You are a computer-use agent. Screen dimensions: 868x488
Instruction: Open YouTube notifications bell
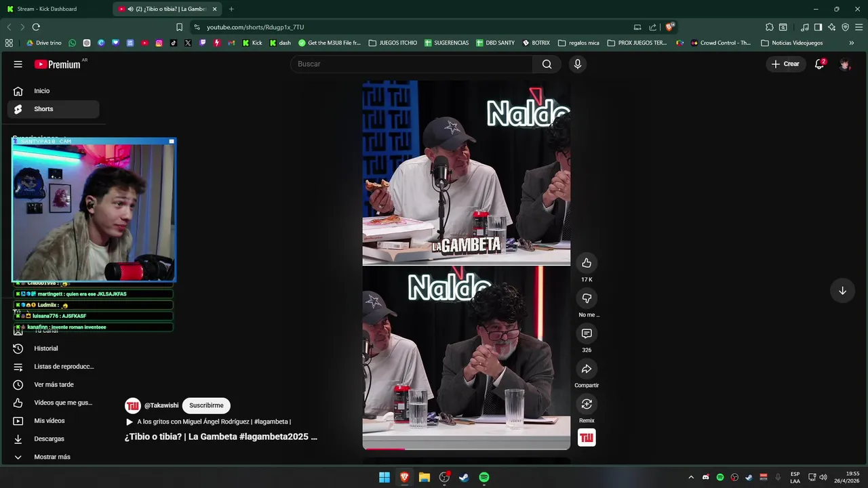pyautogui.click(x=819, y=64)
